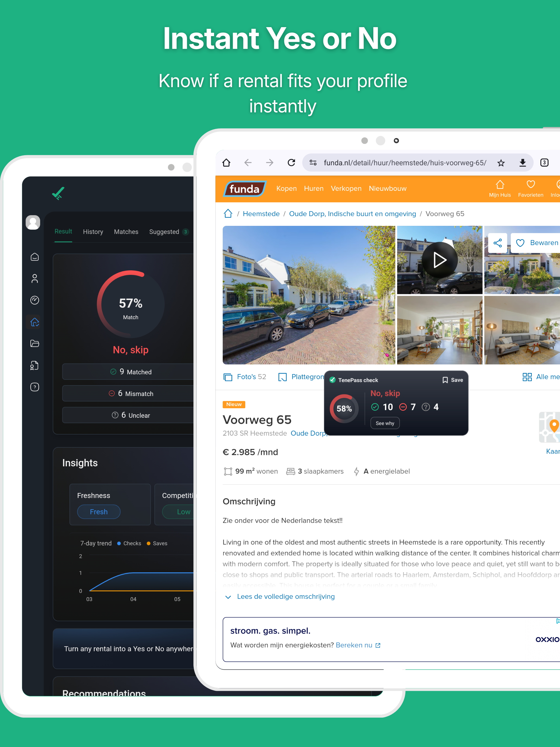Screen dimensions: 560x747
Task: Play the listing video
Action: (x=440, y=260)
